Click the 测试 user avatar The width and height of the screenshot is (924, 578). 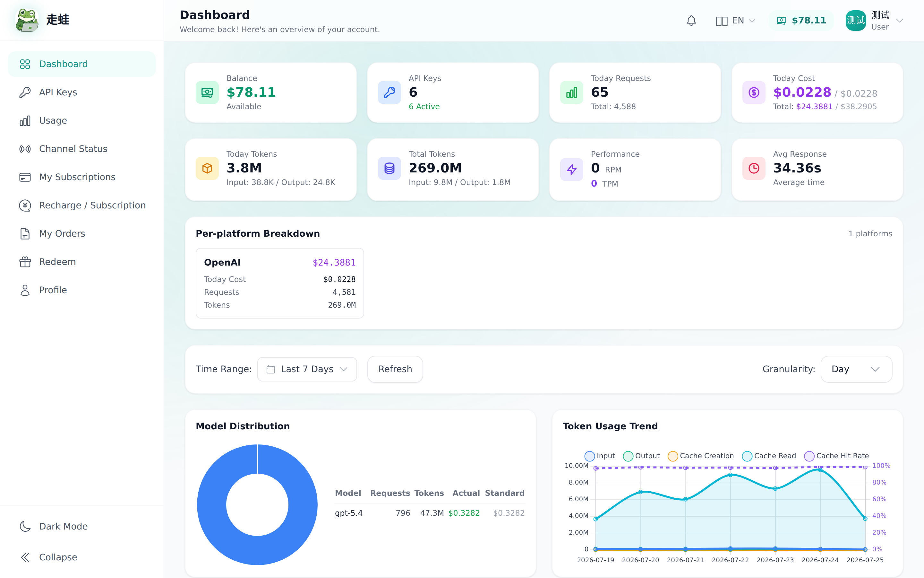(856, 21)
